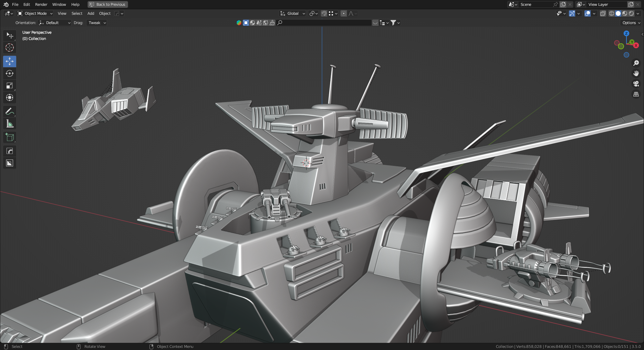This screenshot has height=350, width=644.
Task: Open the gizmo settings dropdown arrow
Action: pyautogui.click(x=579, y=13)
